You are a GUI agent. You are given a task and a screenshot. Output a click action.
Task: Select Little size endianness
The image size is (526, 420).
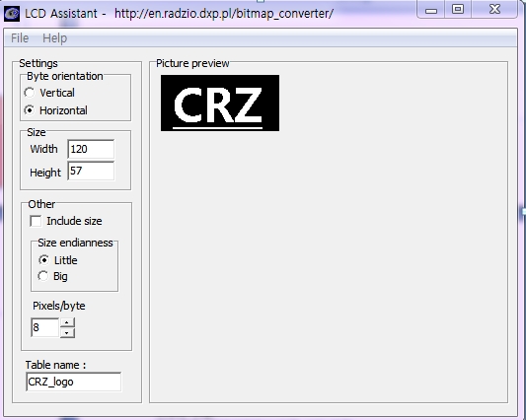pos(43,260)
